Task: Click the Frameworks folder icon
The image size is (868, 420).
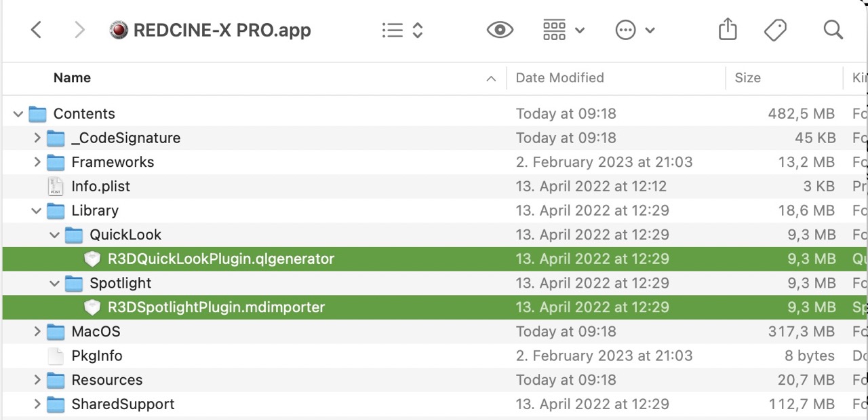Action: pos(56,163)
